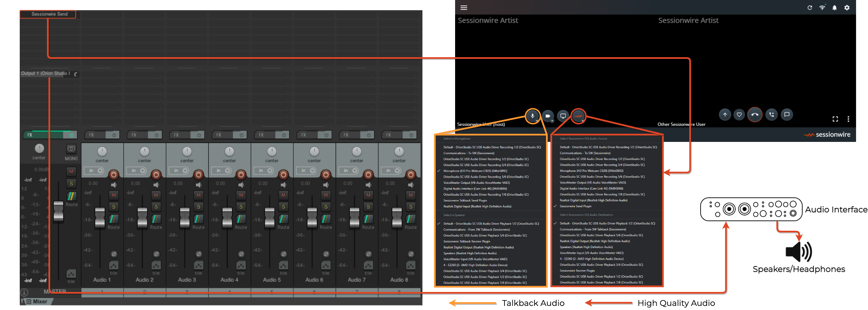Viewport: 868px width, 310px height.
Task: Click the Audio 7 volume readout 0.00
Action: [x=348, y=183]
